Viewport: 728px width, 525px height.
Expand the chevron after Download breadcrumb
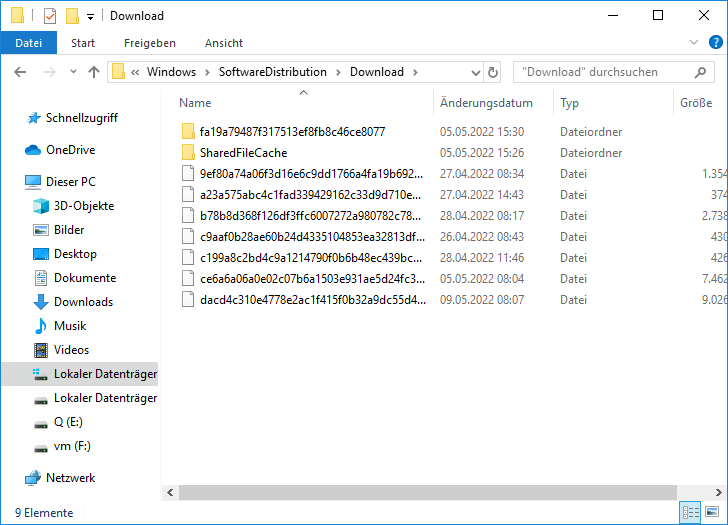click(415, 72)
